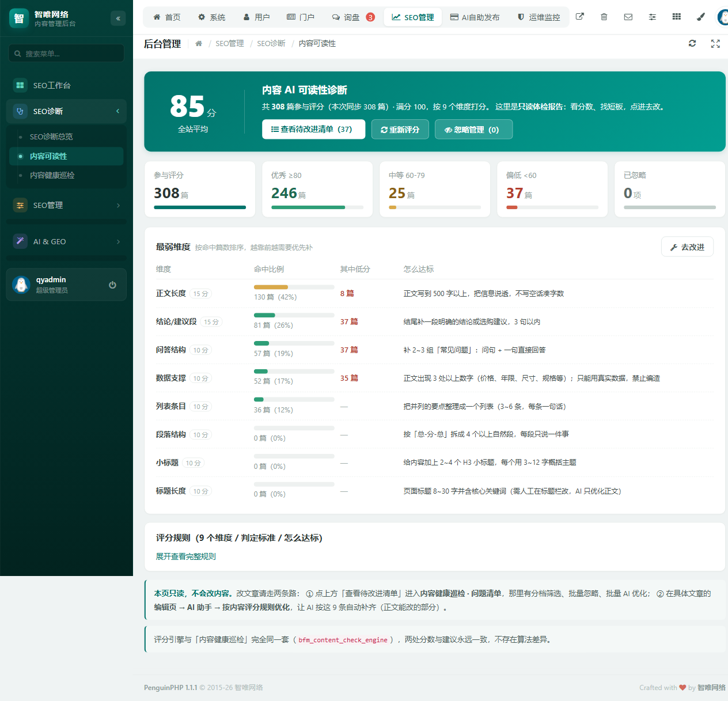Click the magic wand icon beside AI & GEO
The height and width of the screenshot is (701, 728).
pos(20,241)
